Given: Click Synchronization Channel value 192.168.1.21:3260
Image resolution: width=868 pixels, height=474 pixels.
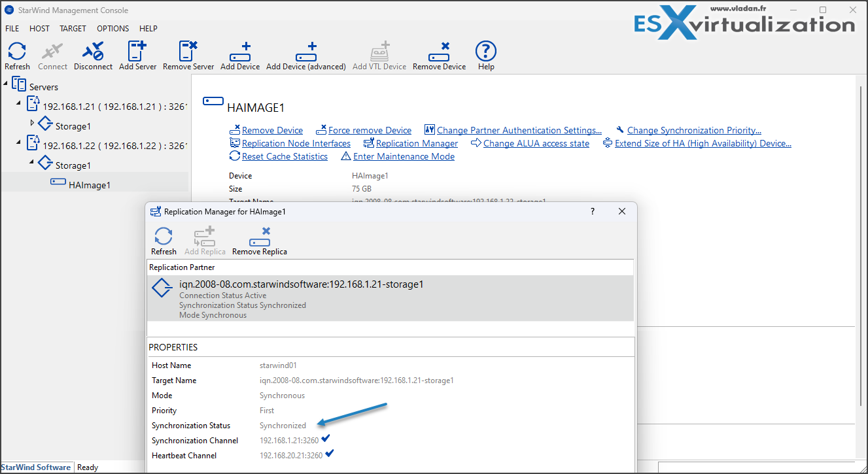Looking at the screenshot, I should click(x=290, y=441).
